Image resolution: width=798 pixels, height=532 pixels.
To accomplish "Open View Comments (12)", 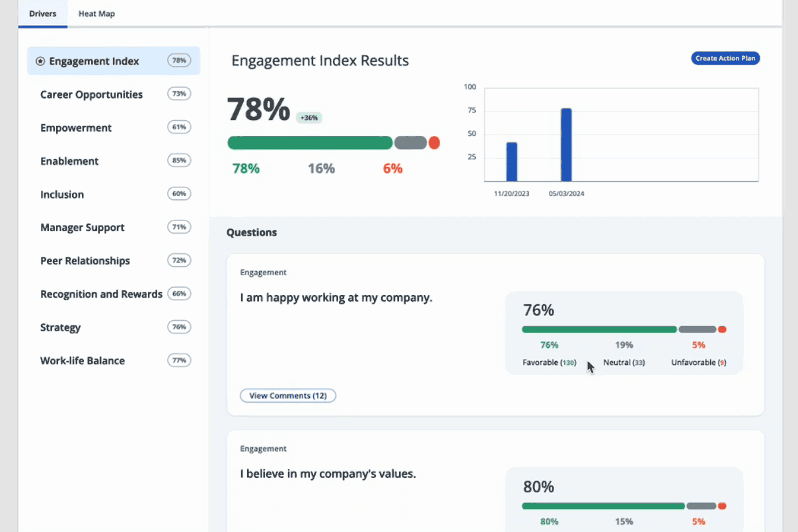I will coord(288,396).
